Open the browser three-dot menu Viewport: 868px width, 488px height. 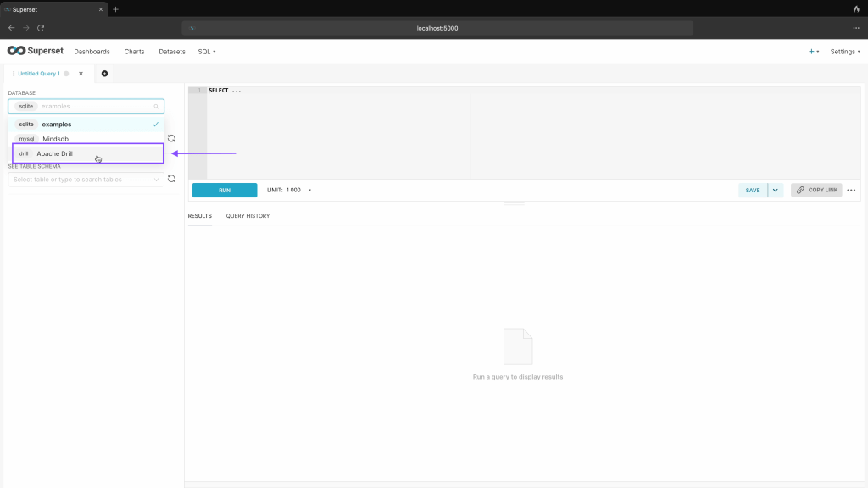856,28
